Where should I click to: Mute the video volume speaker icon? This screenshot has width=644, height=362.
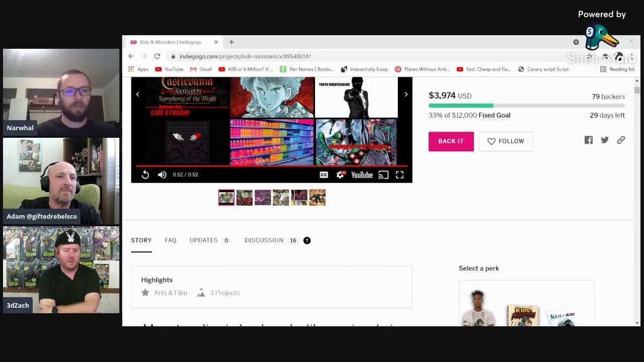[x=162, y=174]
